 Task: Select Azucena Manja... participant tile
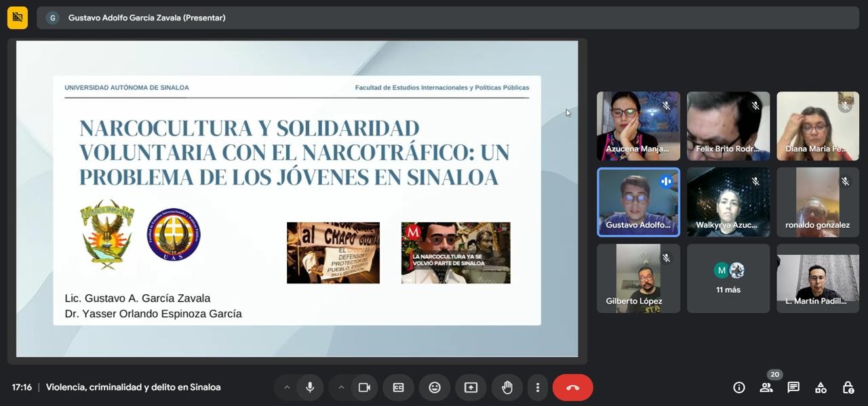click(638, 126)
